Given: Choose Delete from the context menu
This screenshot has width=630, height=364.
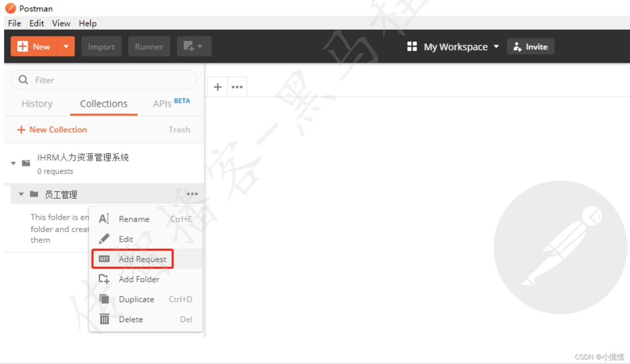Looking at the screenshot, I should point(145,319).
